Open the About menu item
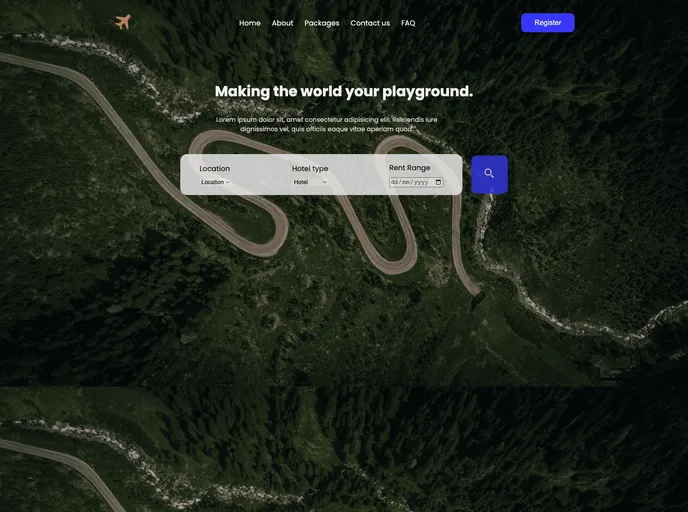Screen dimensions: 688x512 pyautogui.click(x=282, y=23)
